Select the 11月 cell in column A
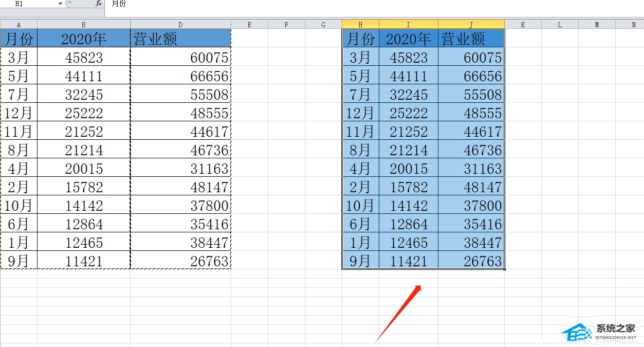 coord(19,131)
